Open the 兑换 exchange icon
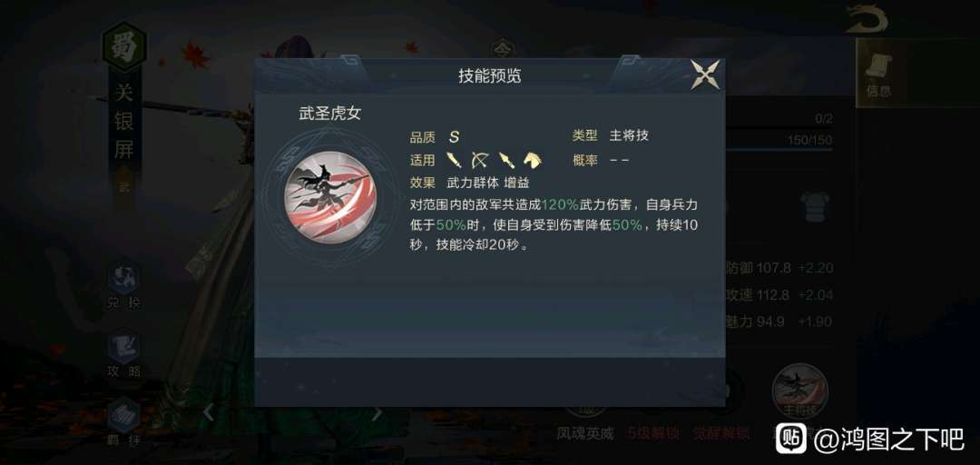Image resolution: width=980 pixels, height=465 pixels. [x=123, y=286]
